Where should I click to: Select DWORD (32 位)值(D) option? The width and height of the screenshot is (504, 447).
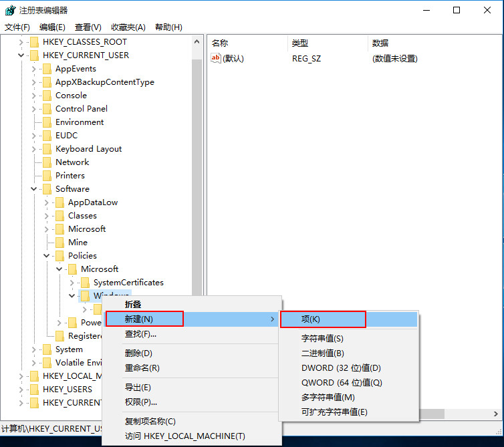(x=349, y=368)
